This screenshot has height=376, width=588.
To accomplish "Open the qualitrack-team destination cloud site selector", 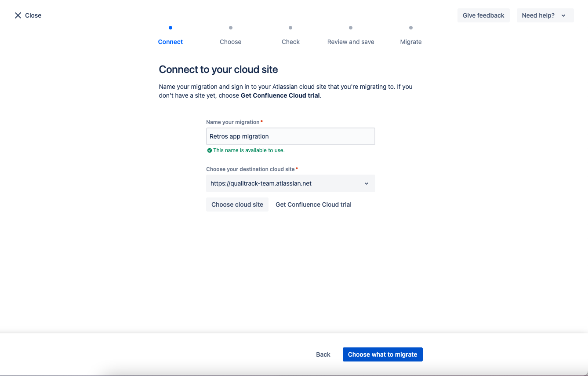I will pos(286,184).
